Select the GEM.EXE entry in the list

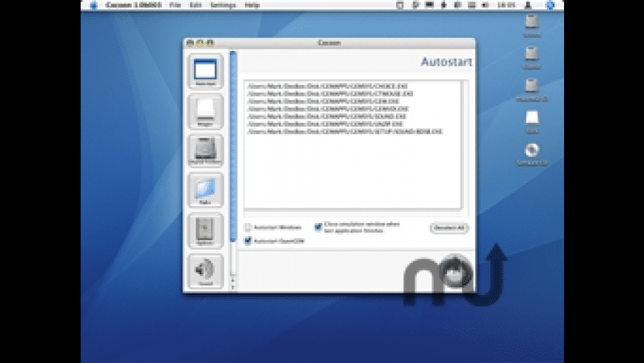coord(323,101)
